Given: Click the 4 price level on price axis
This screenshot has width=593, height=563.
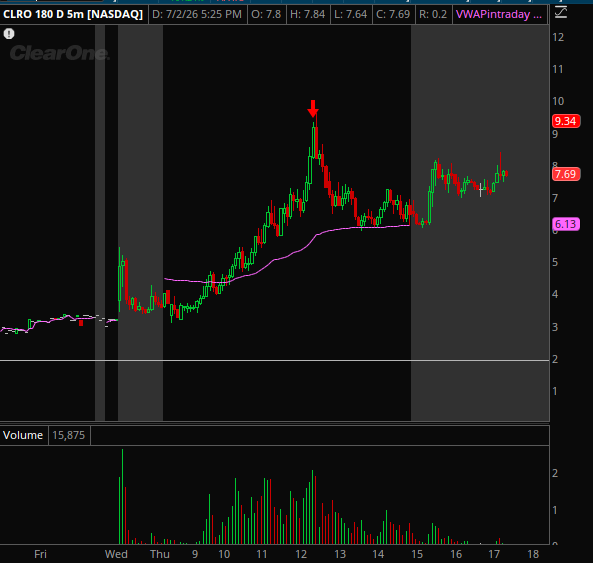Looking at the screenshot, I should (555, 294).
